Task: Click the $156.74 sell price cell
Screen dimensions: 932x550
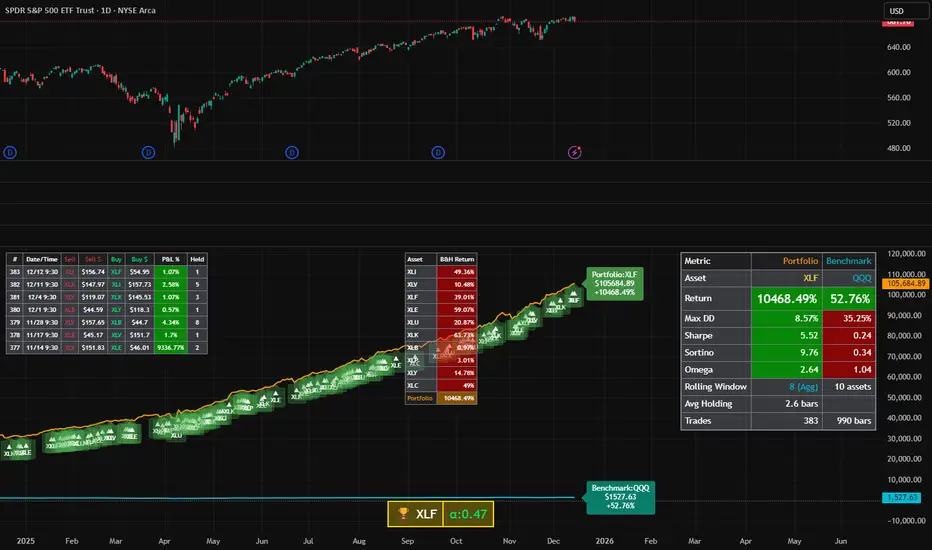Action: (x=93, y=272)
